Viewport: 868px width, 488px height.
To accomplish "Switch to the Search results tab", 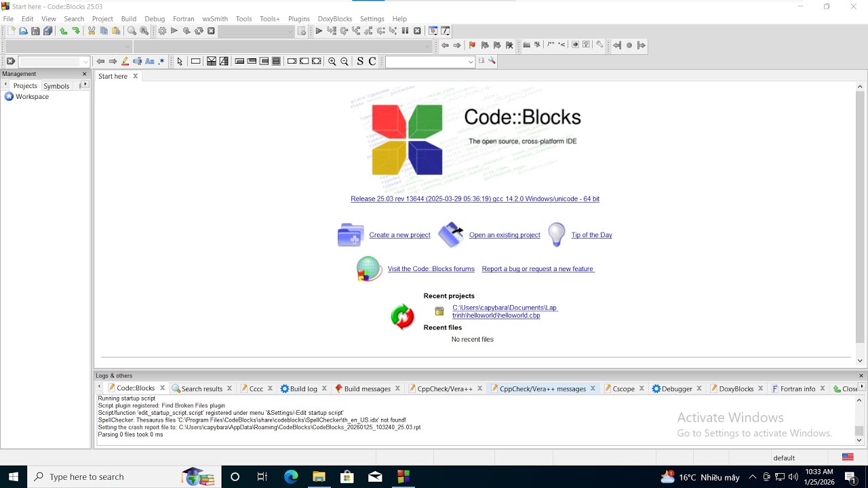I will (201, 389).
